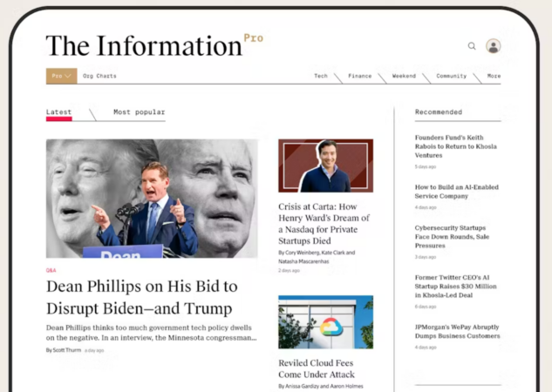Select the Latest tab
This screenshot has width=552, height=392.
coord(58,112)
